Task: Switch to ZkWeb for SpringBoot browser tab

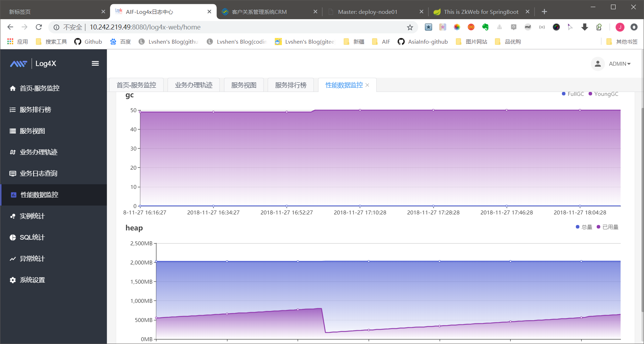Action: (x=481, y=12)
